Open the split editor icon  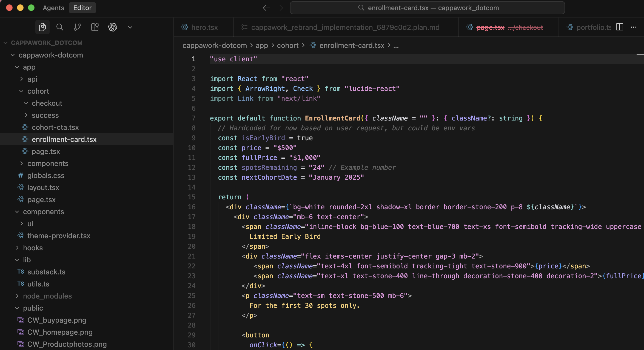coord(619,27)
